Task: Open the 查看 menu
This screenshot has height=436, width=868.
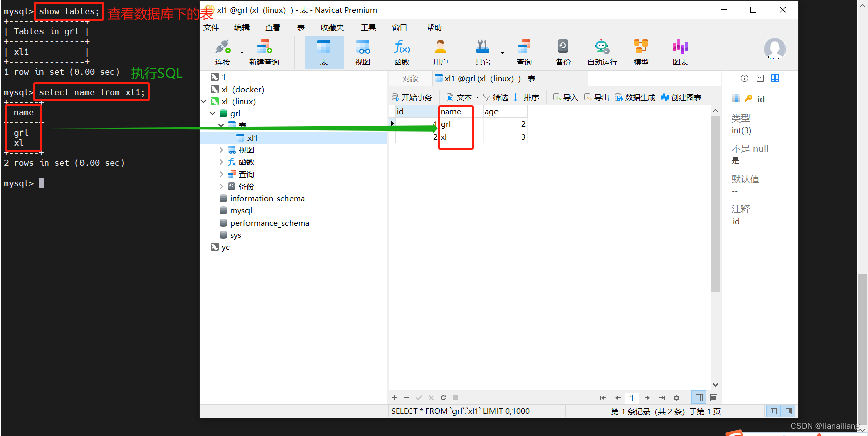Action: click(x=273, y=27)
